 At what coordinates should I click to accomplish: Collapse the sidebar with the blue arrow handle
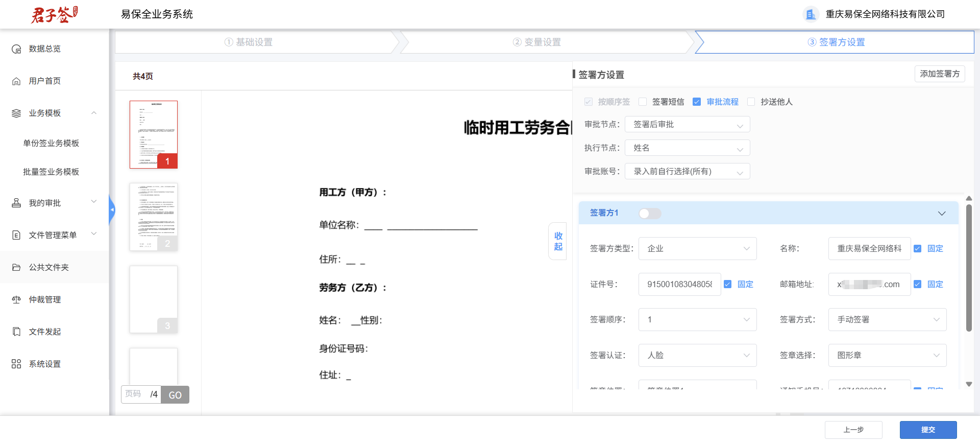112,209
